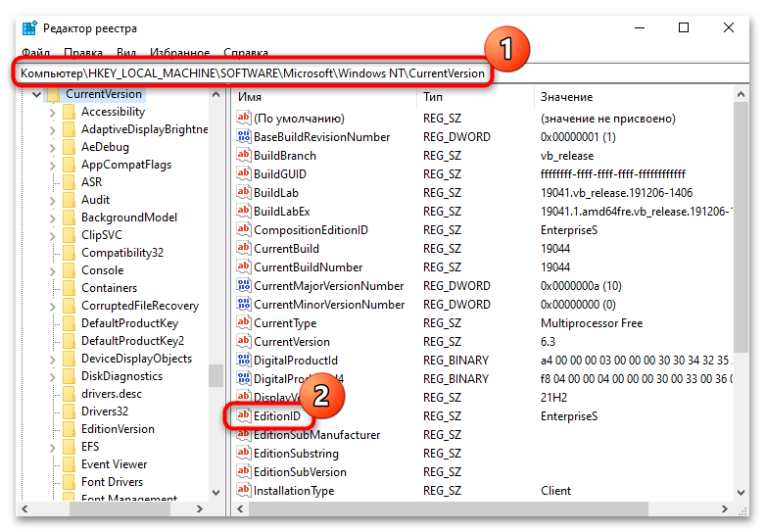Open the Вид menu
Screen dimensions: 765x532
(126, 52)
